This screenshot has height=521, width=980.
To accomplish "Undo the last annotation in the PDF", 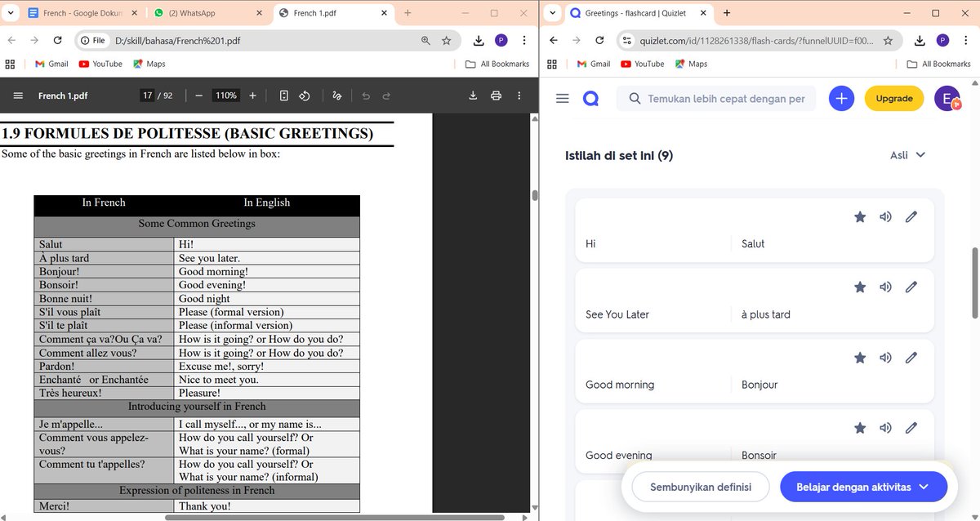I will (x=365, y=96).
